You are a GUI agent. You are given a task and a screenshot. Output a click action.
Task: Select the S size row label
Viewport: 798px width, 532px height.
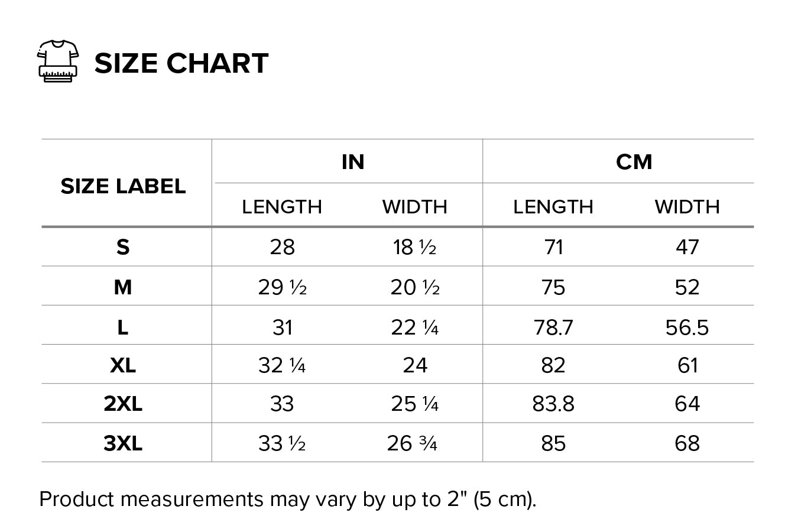pos(123,246)
